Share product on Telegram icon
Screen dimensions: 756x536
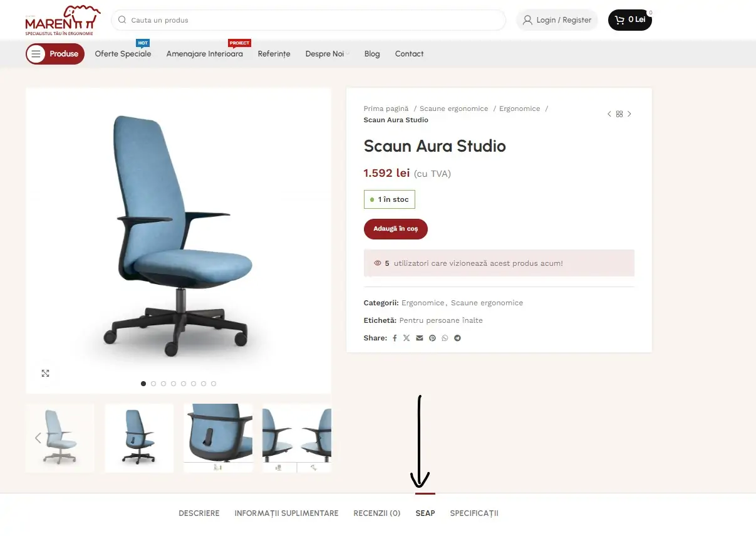click(x=458, y=338)
